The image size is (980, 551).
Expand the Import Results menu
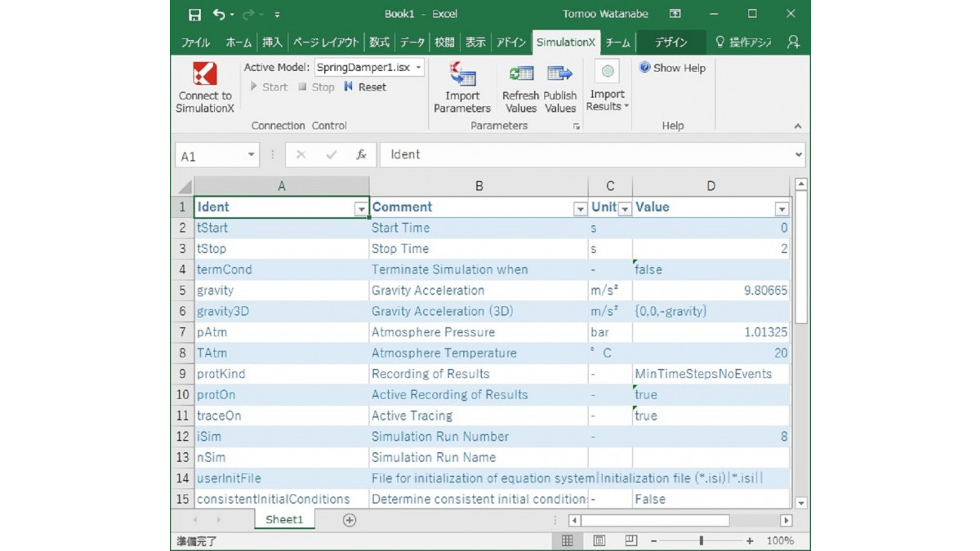coord(608,87)
